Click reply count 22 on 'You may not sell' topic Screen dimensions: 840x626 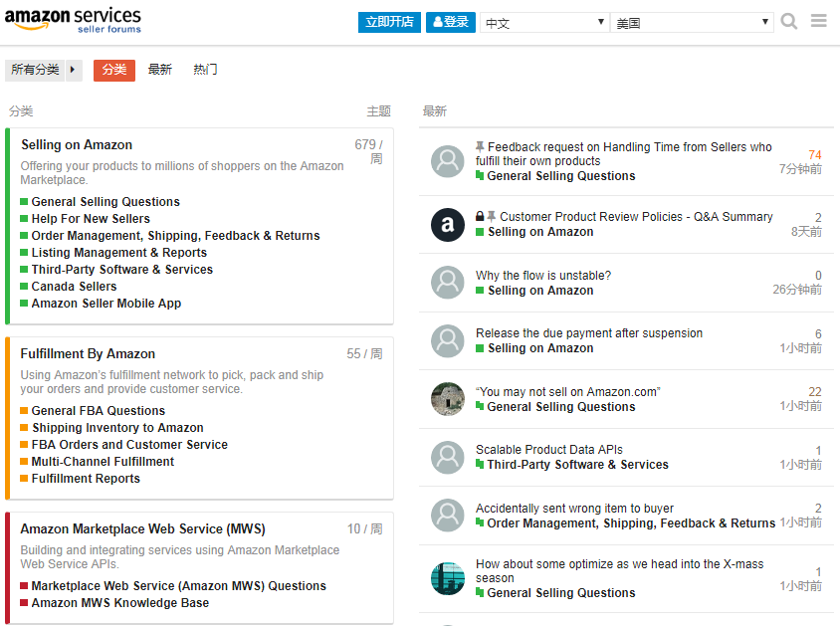tap(815, 392)
